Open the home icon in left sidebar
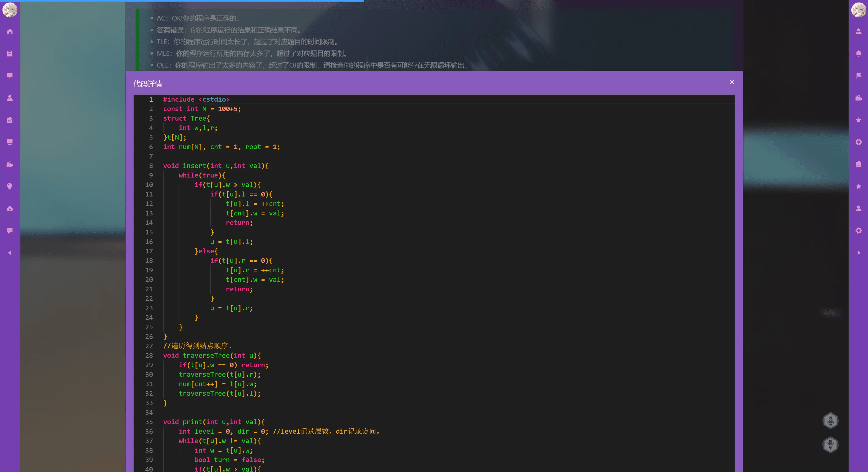 [10, 32]
